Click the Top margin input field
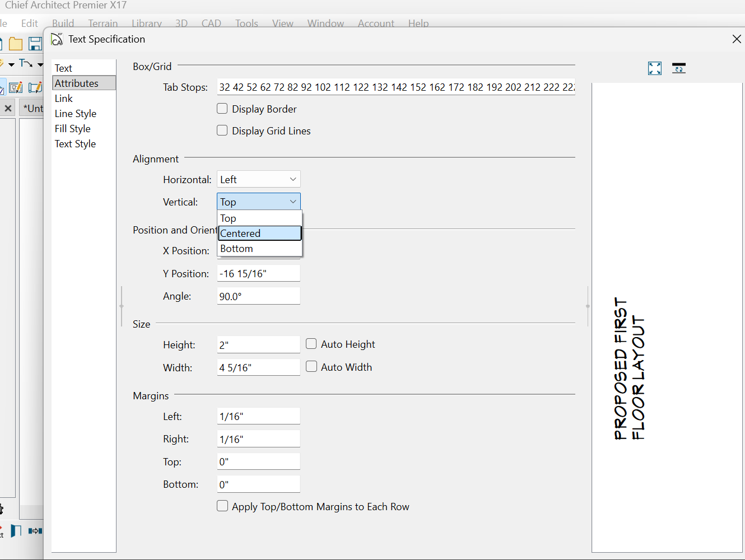The width and height of the screenshot is (745, 560). [x=259, y=461]
